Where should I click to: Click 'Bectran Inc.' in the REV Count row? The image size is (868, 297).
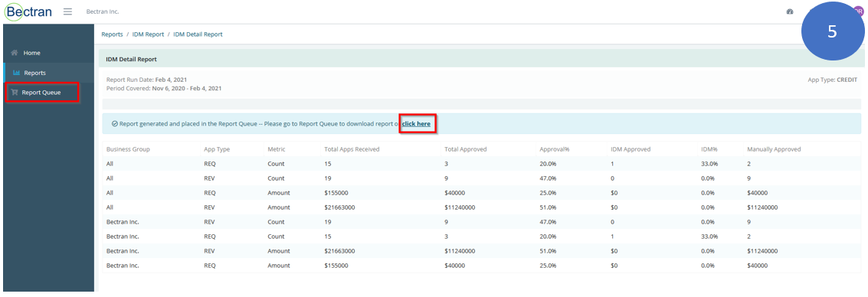123,222
